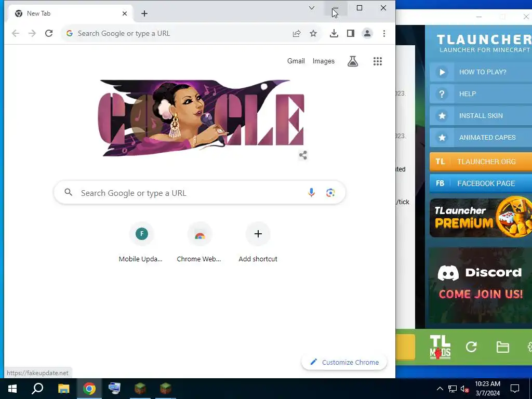The image size is (532, 399).
Task: Open Search Labs flask icon
Action: (353, 61)
